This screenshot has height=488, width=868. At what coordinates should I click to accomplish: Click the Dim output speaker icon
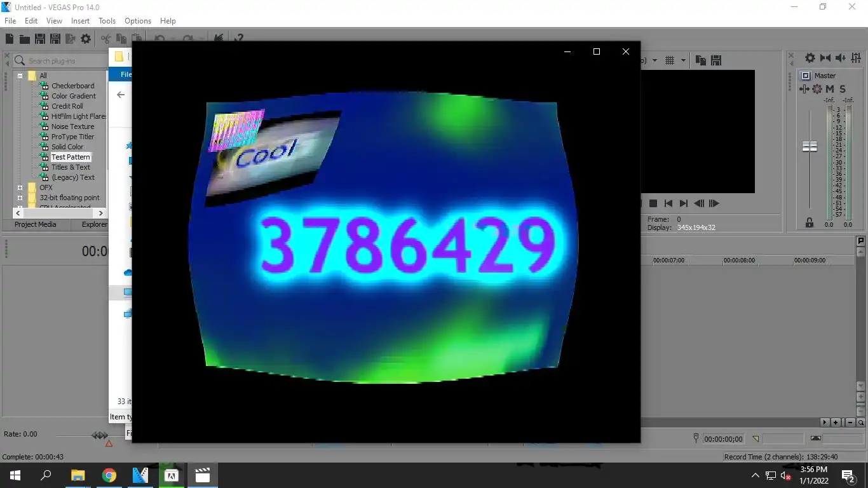(840, 58)
